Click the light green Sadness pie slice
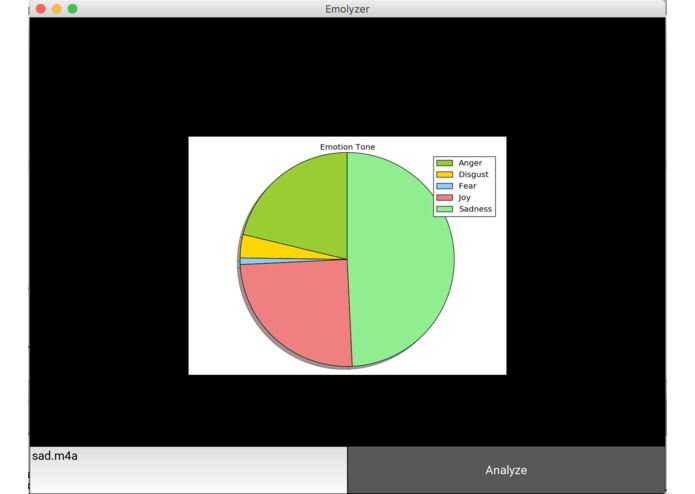The image size is (695, 494). [x=401, y=260]
